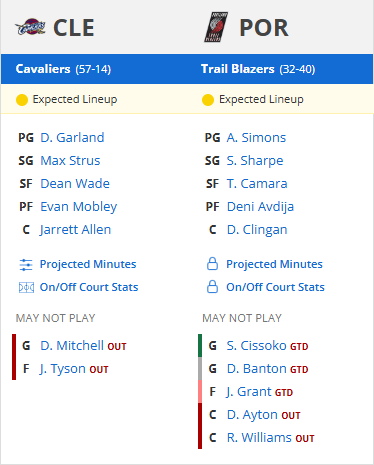This screenshot has height=465, width=374.
Task: Click the Portland Trail Blazers team logo
Action: pyautogui.click(x=216, y=27)
